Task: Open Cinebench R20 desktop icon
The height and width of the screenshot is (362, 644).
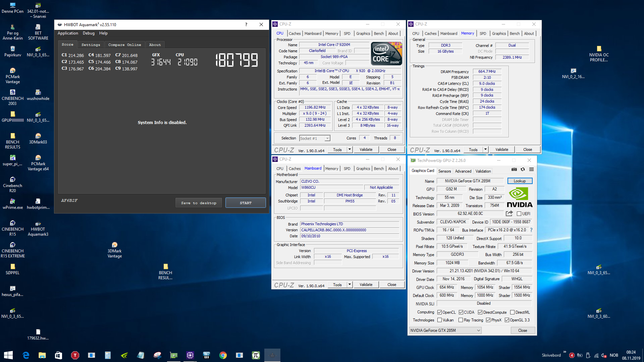Action: click(13, 184)
